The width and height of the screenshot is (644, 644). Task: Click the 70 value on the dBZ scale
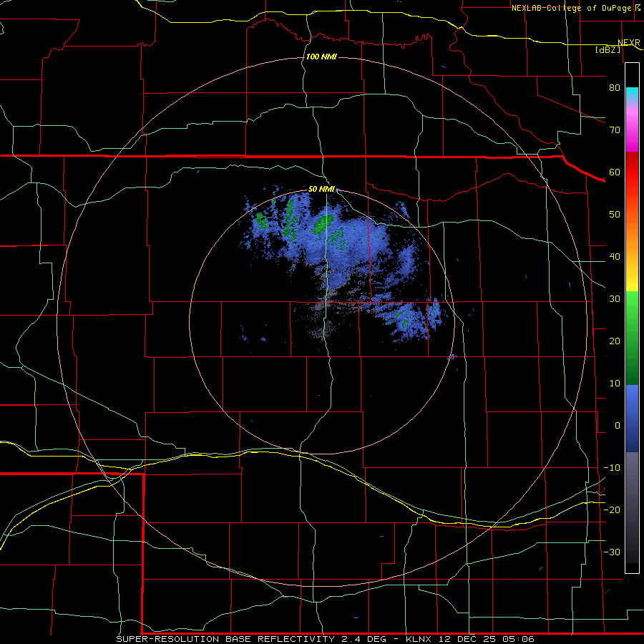(615, 130)
